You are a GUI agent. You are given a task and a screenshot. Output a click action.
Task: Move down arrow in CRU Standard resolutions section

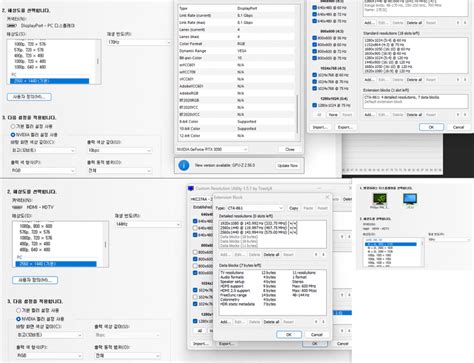coord(465,80)
